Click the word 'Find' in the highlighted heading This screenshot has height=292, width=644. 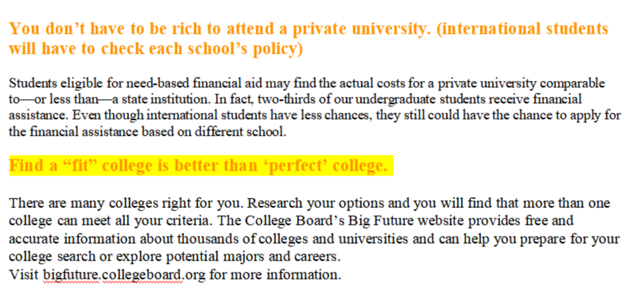coord(26,165)
